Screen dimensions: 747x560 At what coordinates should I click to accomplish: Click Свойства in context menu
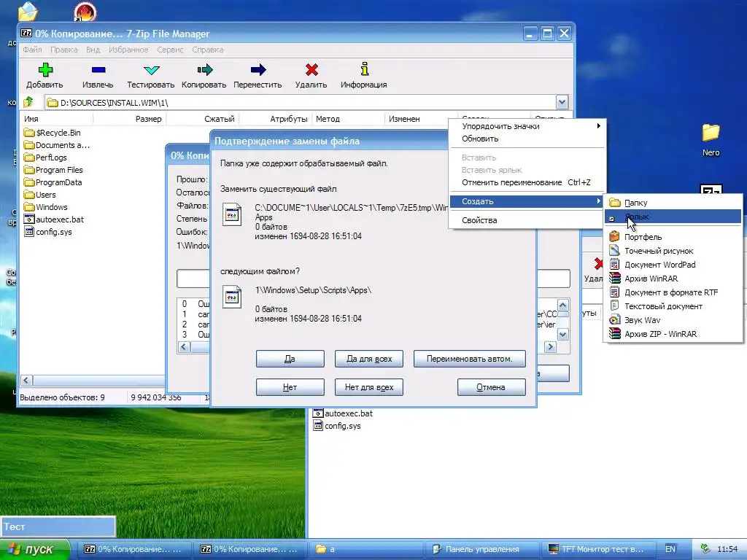[x=527, y=220]
